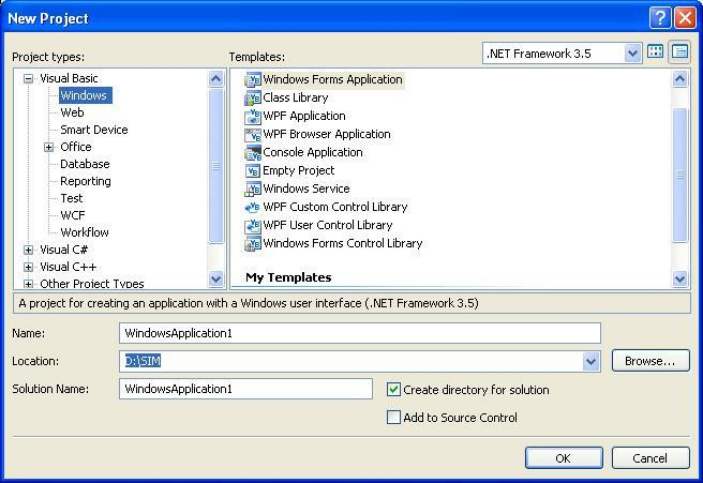Open the dialog Help question mark button

tap(658, 18)
